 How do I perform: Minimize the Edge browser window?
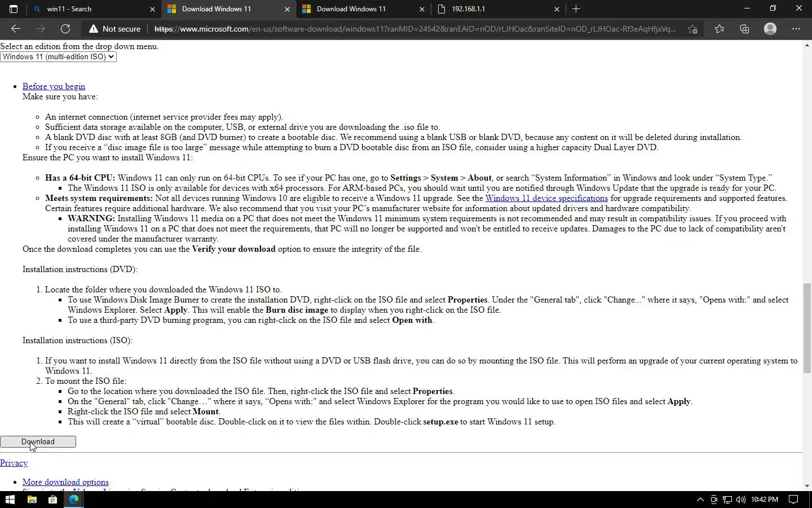point(747,8)
